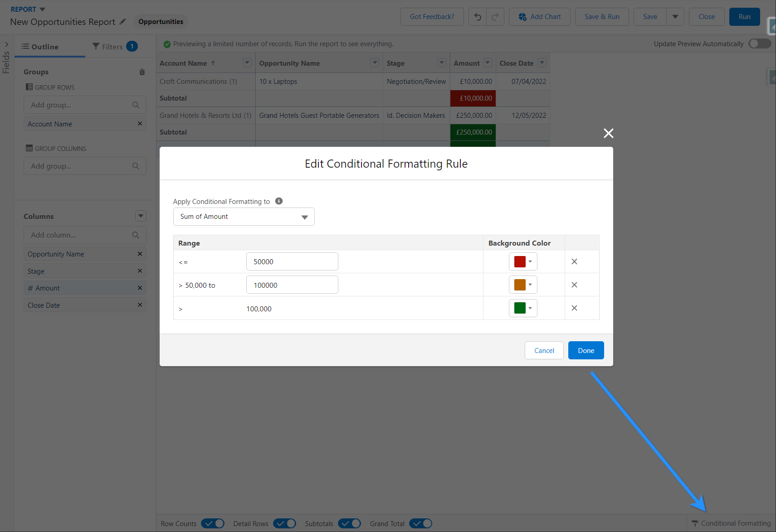This screenshot has width=776, height=532.
Task: Pick the orange background color swatch
Action: (523, 285)
